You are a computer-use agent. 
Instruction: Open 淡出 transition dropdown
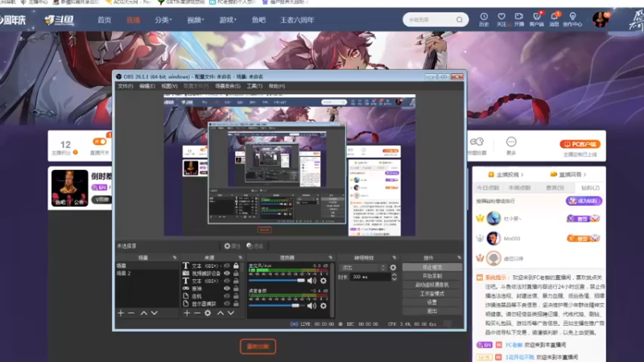click(363, 268)
